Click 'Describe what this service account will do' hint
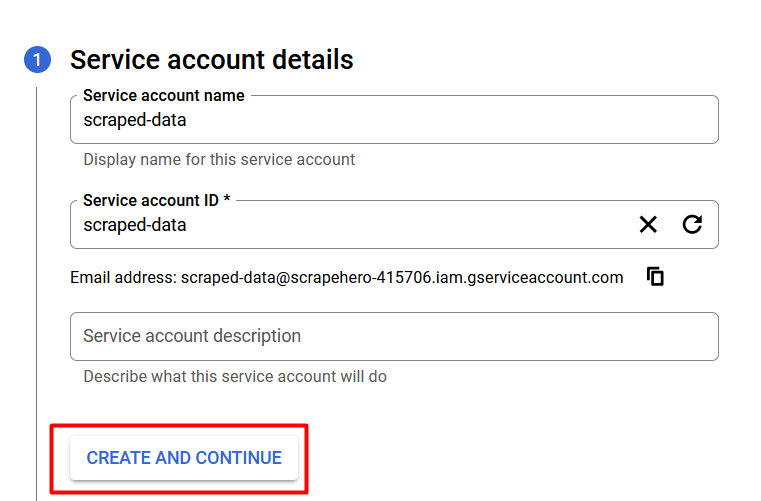 click(x=235, y=376)
